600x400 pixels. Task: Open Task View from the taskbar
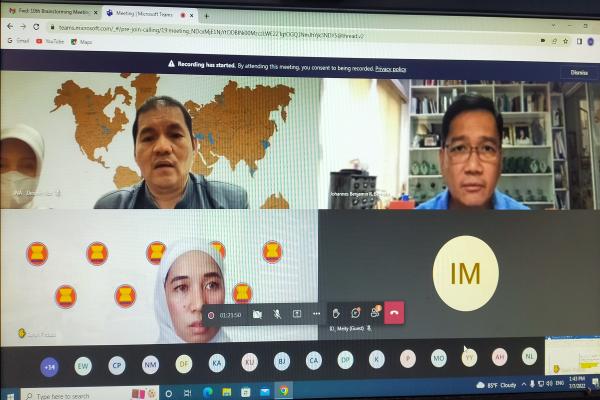coord(187,393)
